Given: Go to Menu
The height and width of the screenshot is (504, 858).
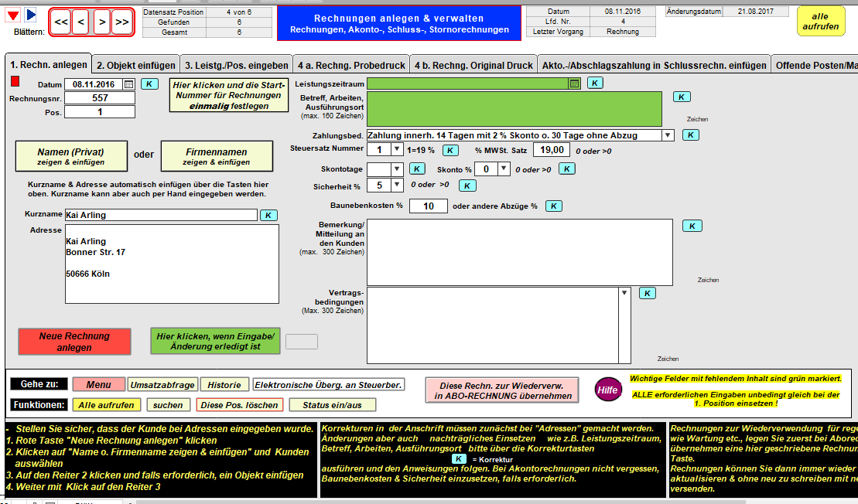Looking at the screenshot, I should click(x=98, y=385).
